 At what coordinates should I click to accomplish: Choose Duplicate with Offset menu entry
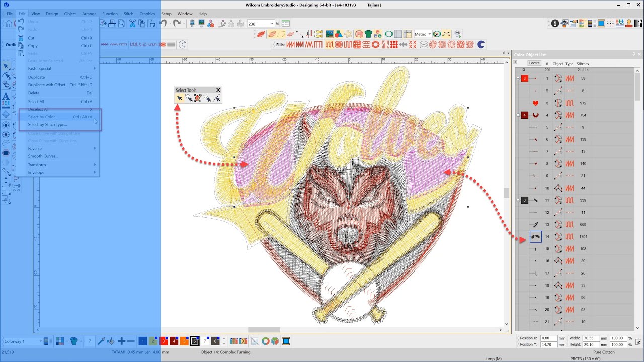point(59,85)
